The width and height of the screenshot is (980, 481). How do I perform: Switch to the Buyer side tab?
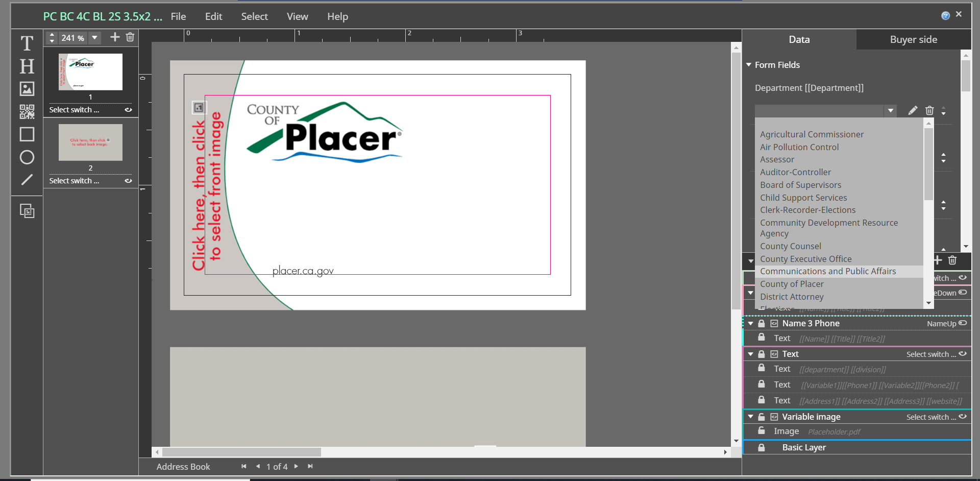[x=913, y=39]
